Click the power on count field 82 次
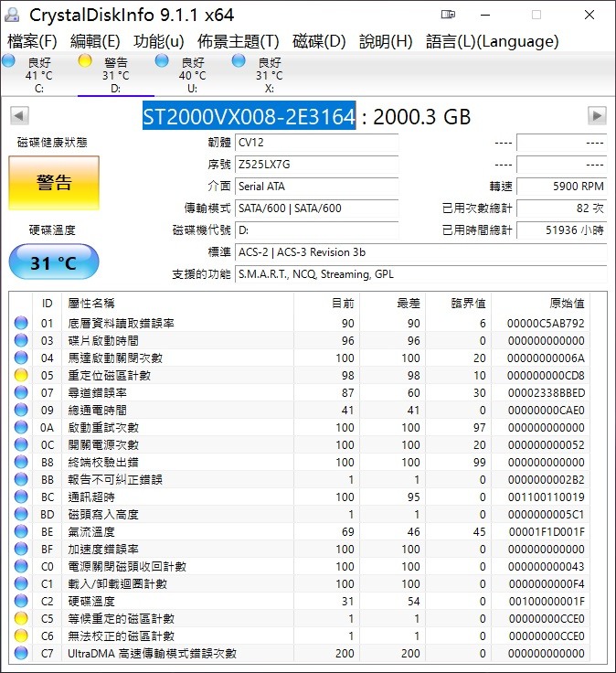This screenshot has width=616, height=673. pyautogui.click(x=561, y=208)
